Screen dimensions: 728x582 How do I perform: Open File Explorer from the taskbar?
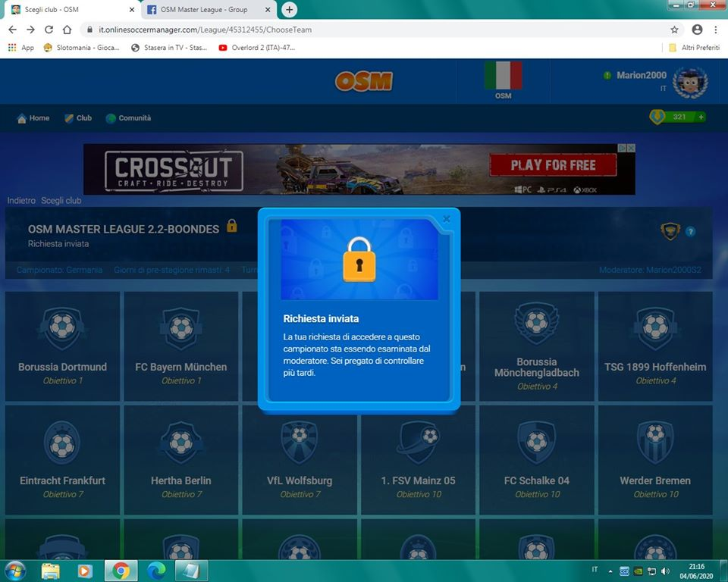coord(51,571)
